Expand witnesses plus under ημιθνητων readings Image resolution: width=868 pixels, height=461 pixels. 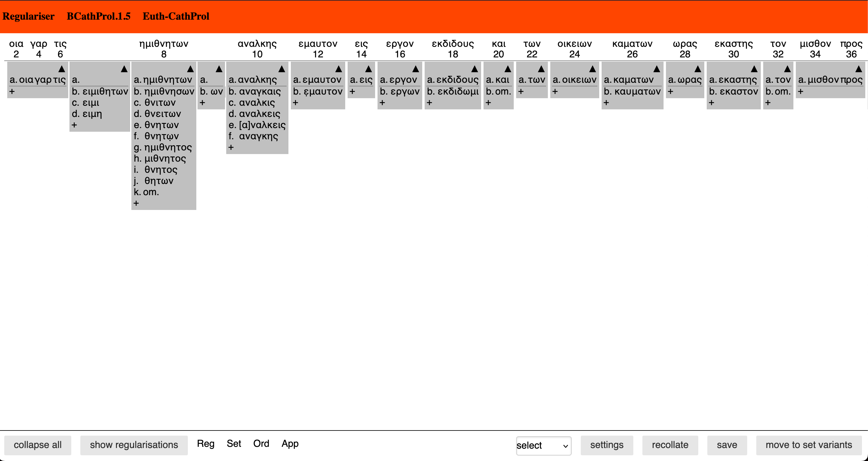point(136,203)
